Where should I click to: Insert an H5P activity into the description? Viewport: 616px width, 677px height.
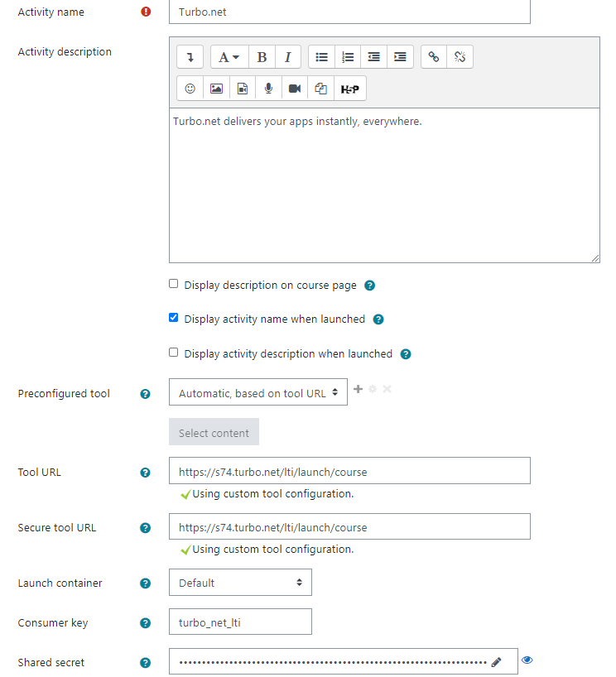(x=349, y=88)
